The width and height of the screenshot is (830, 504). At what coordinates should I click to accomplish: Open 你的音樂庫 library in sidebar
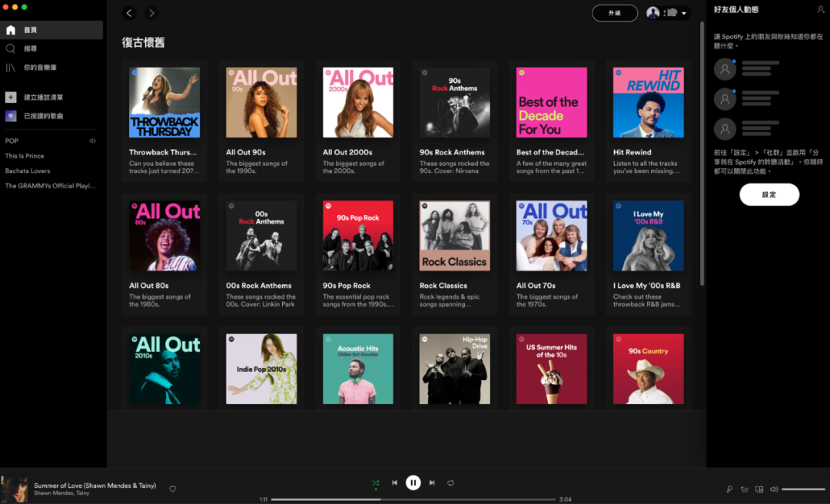(x=40, y=68)
